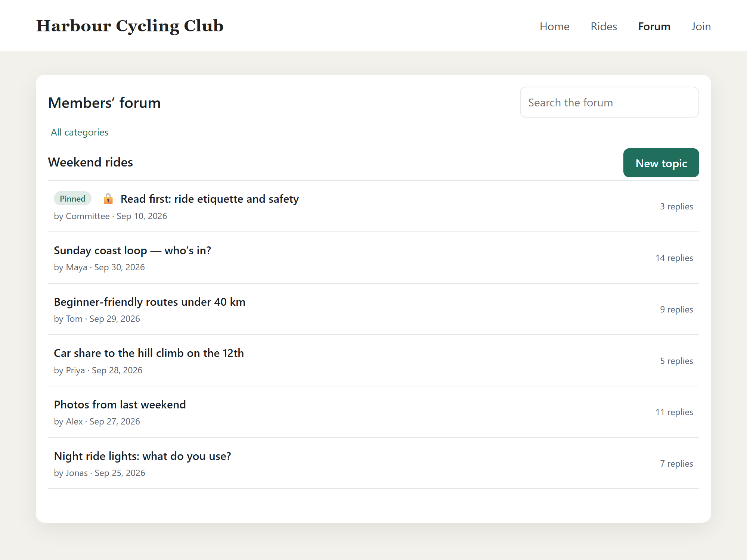The image size is (747, 560).
Task: Click the 5 replies count
Action: pos(676,361)
